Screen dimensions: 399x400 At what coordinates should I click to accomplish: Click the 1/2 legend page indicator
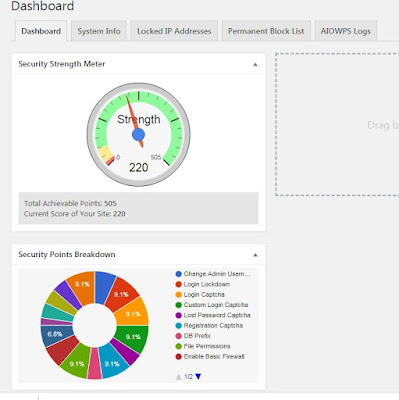(188, 377)
